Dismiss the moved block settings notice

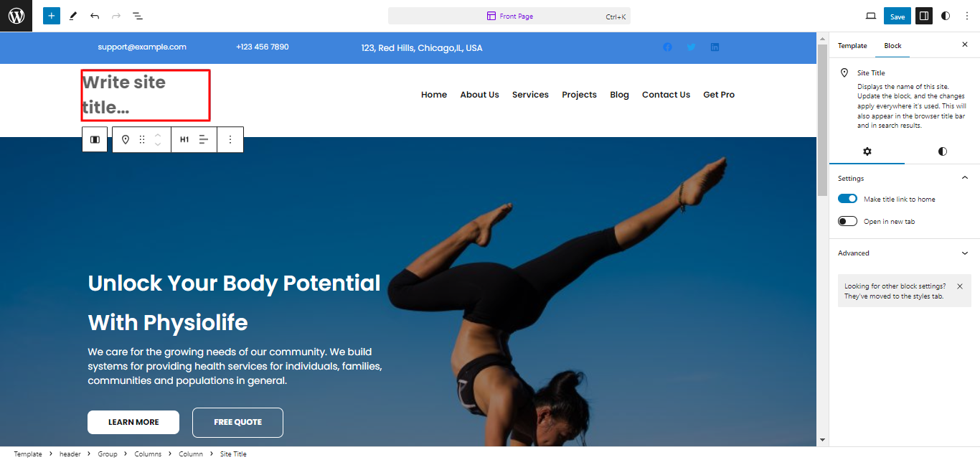pos(960,286)
